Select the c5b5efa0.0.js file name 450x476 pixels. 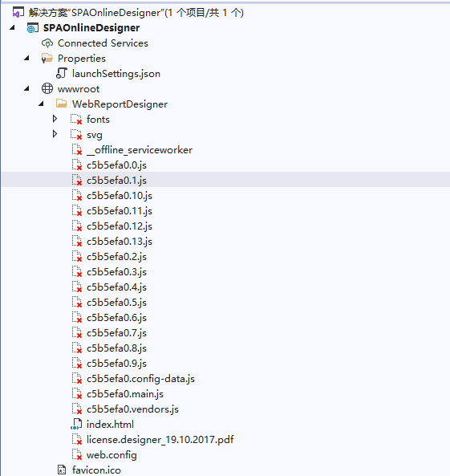pyautogui.click(x=116, y=165)
